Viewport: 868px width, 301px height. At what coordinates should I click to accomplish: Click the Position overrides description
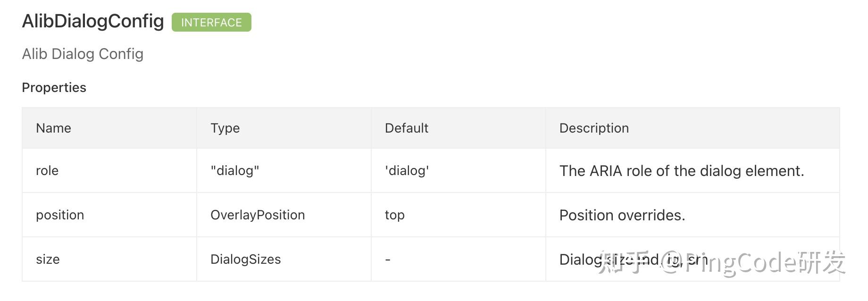pos(622,215)
